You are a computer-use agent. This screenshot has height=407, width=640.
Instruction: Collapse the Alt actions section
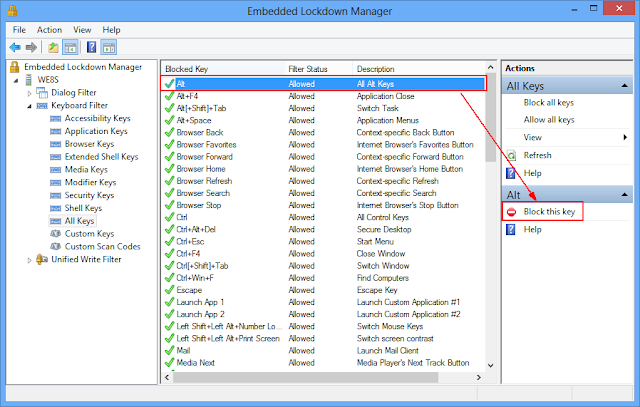(x=624, y=195)
